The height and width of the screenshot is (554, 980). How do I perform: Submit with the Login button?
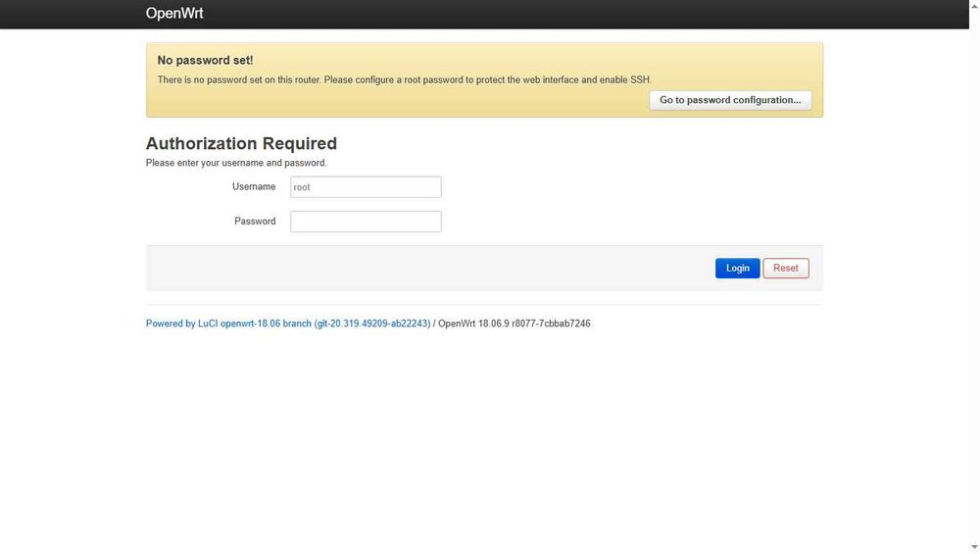(x=738, y=269)
